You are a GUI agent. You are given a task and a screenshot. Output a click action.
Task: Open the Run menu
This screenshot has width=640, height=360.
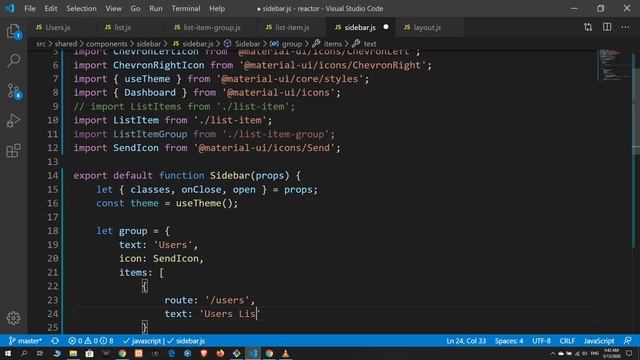coord(156,8)
